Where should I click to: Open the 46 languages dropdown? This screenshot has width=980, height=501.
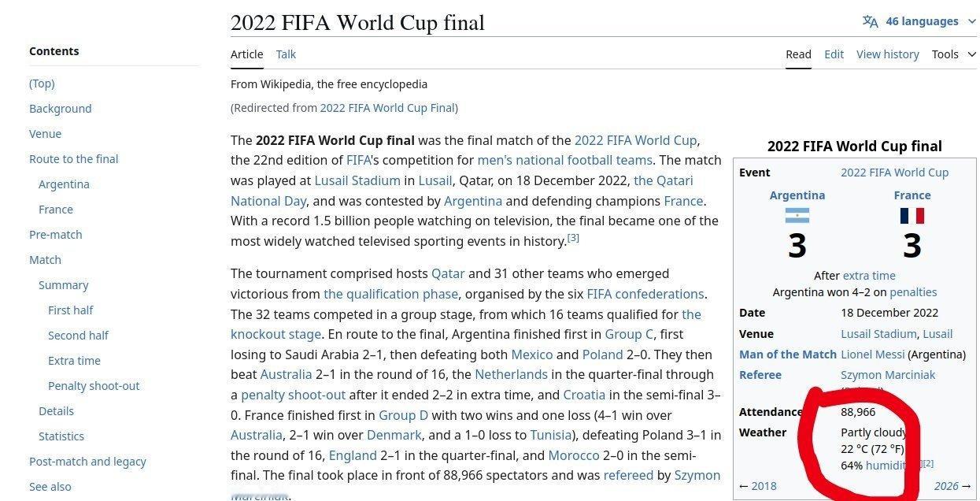919,21
